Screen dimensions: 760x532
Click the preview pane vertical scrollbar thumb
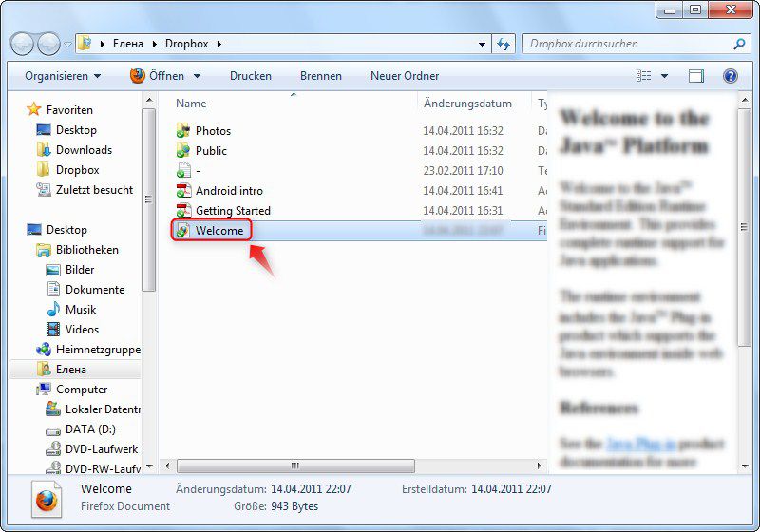pyautogui.click(x=744, y=227)
